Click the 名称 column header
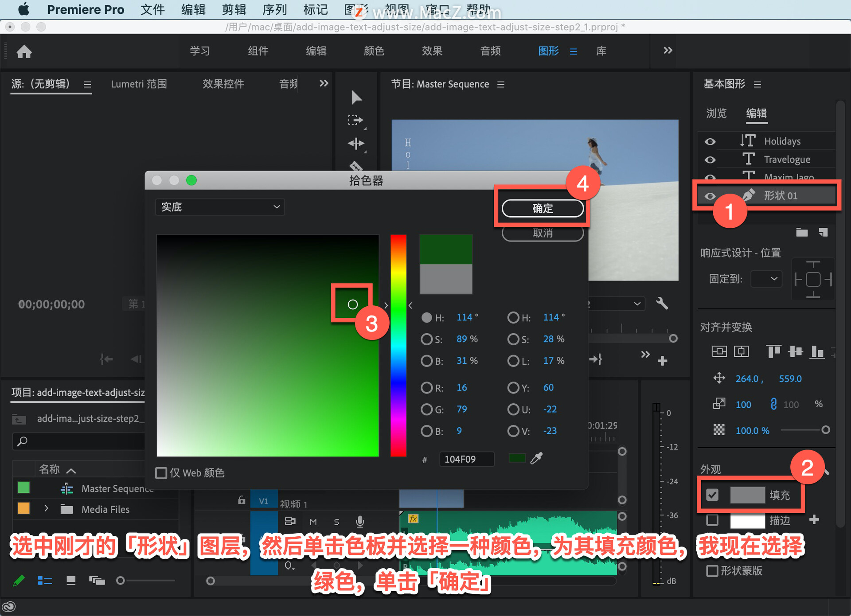 click(49, 469)
